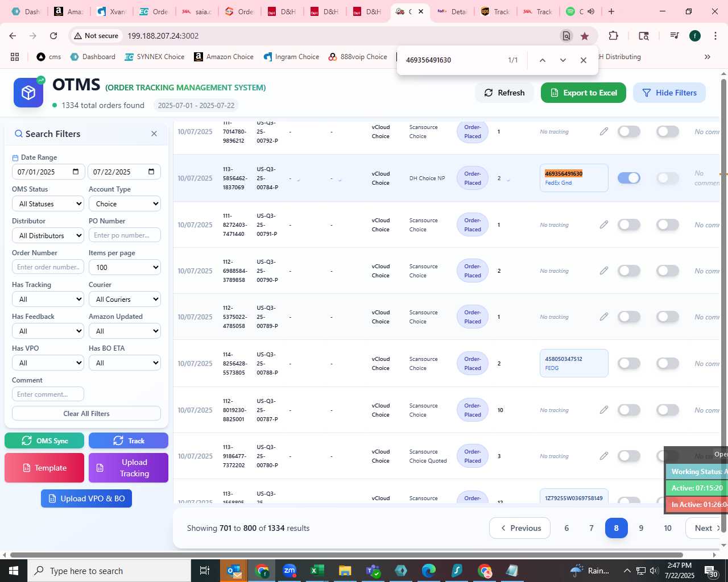This screenshot has width=728, height=582.
Task: Open Zoom from the taskbar
Action: click(290, 571)
